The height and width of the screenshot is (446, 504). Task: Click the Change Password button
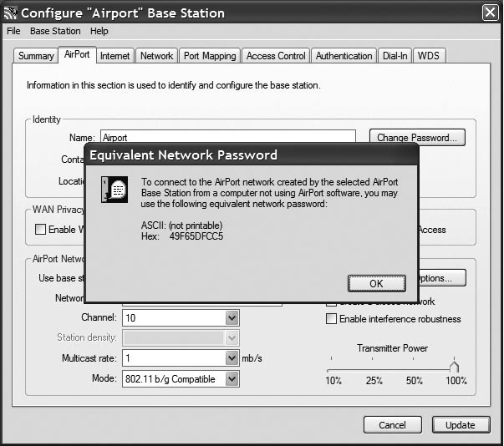(417, 138)
